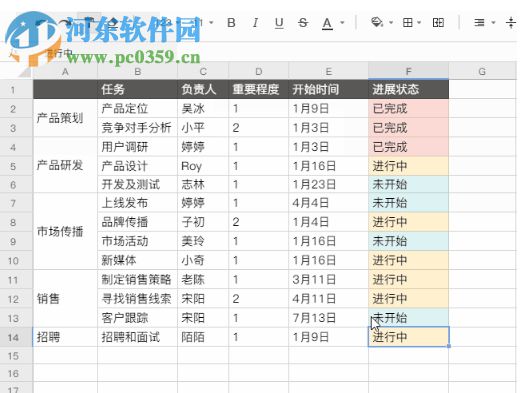Click the cell Roy
Screen dimensions: 520x393
(203, 166)
